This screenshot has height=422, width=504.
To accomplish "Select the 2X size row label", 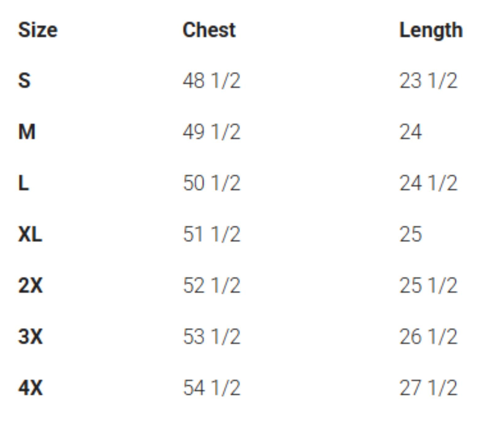I will [30, 285].
